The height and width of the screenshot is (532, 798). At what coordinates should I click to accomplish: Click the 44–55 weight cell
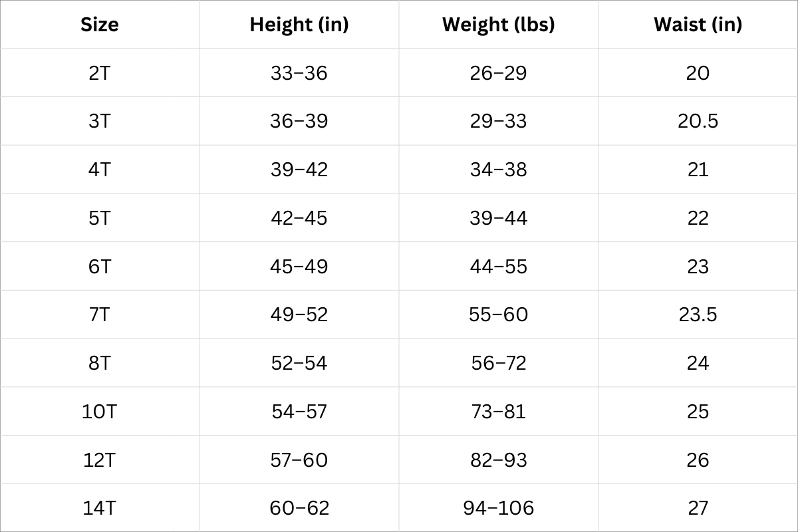coord(499,267)
